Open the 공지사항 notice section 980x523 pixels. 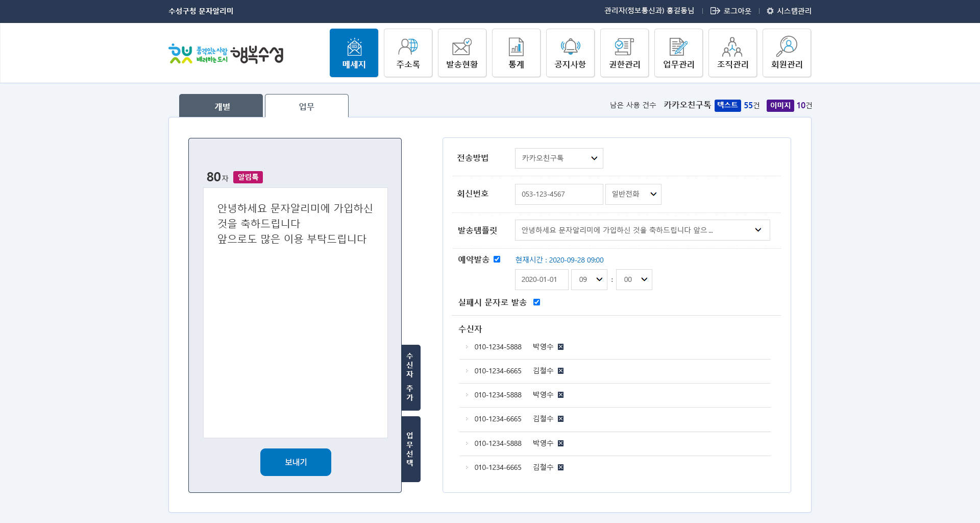570,53
